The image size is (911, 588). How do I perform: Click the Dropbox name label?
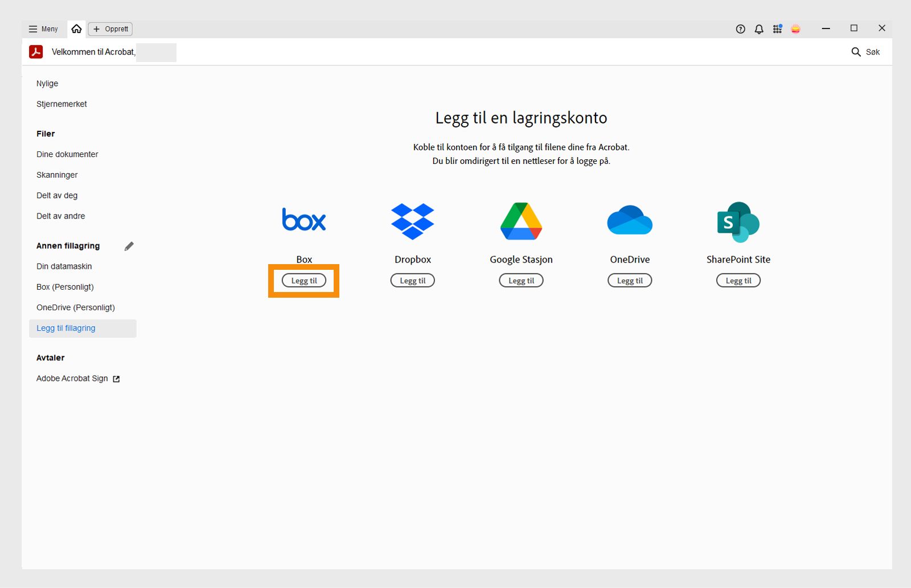pyautogui.click(x=413, y=260)
